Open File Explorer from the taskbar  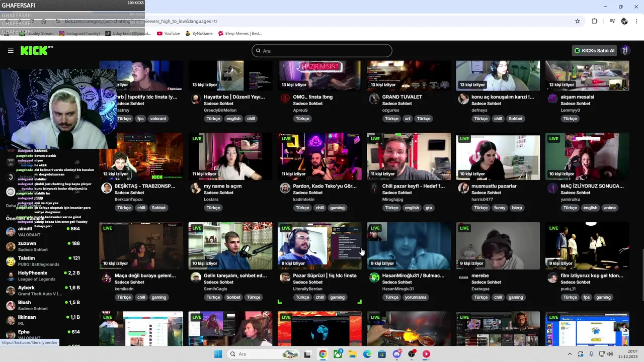pos(352,354)
